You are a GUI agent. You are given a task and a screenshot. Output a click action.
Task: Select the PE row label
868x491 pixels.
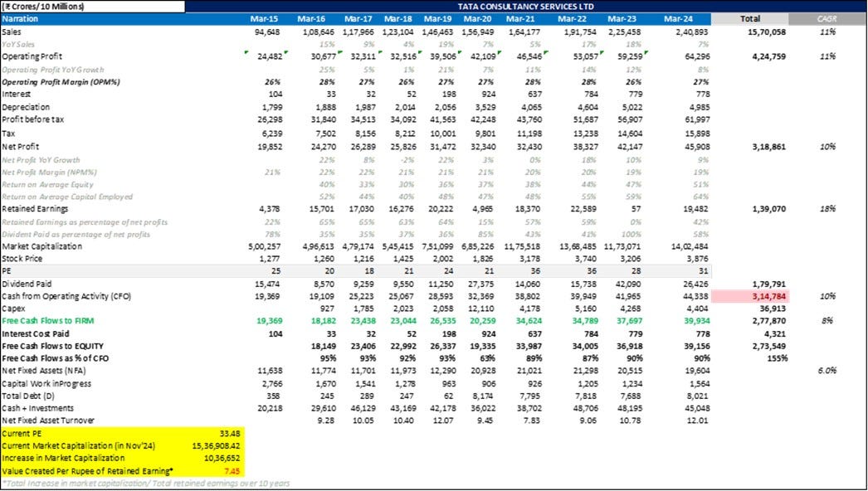point(7,271)
